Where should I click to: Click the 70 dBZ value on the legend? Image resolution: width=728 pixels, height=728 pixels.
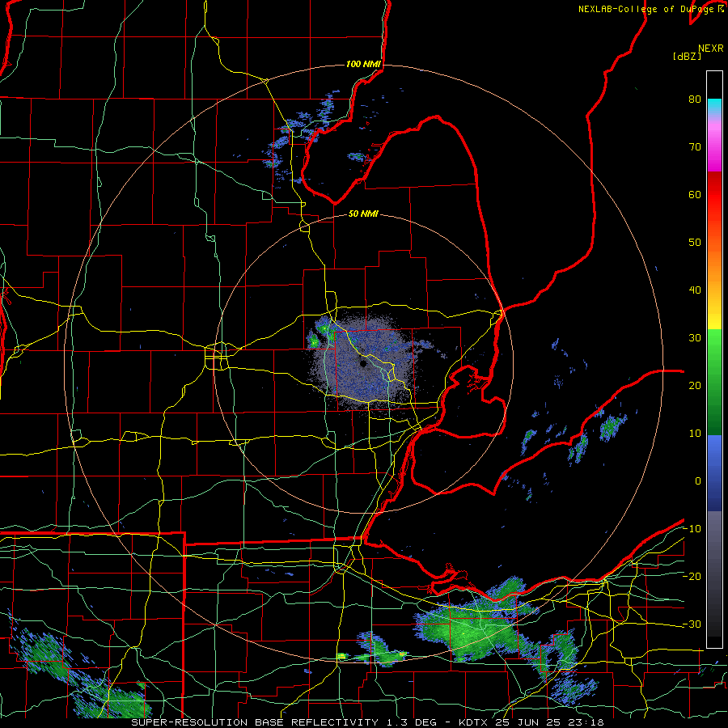(x=695, y=147)
